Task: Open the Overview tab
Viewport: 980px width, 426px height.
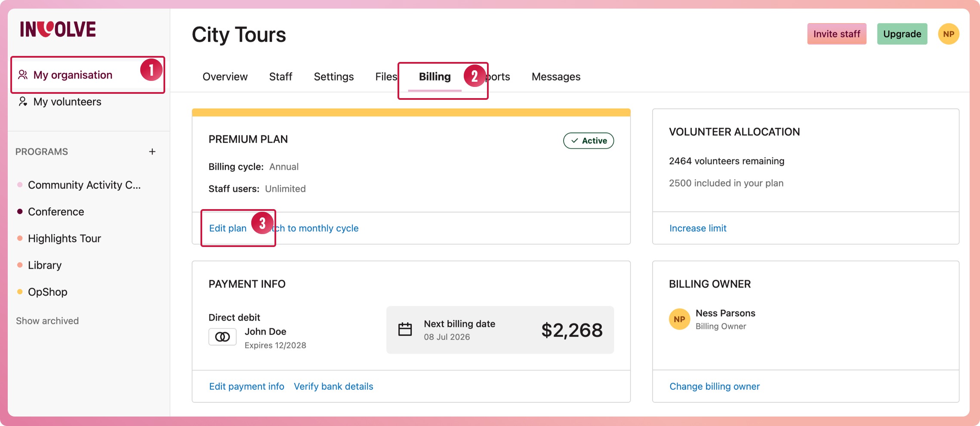Action: tap(225, 77)
